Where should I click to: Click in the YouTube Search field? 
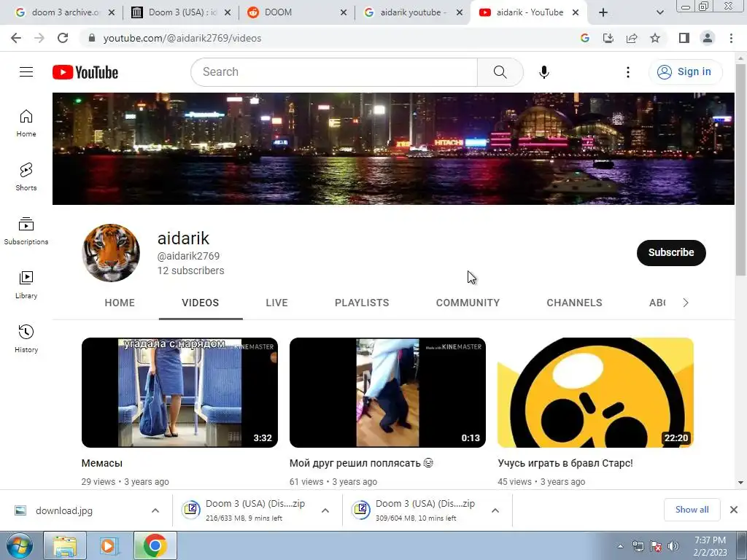coord(334,72)
